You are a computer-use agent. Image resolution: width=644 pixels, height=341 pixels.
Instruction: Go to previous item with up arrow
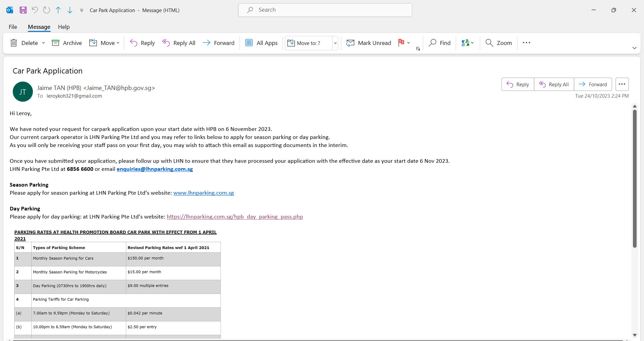click(x=58, y=10)
